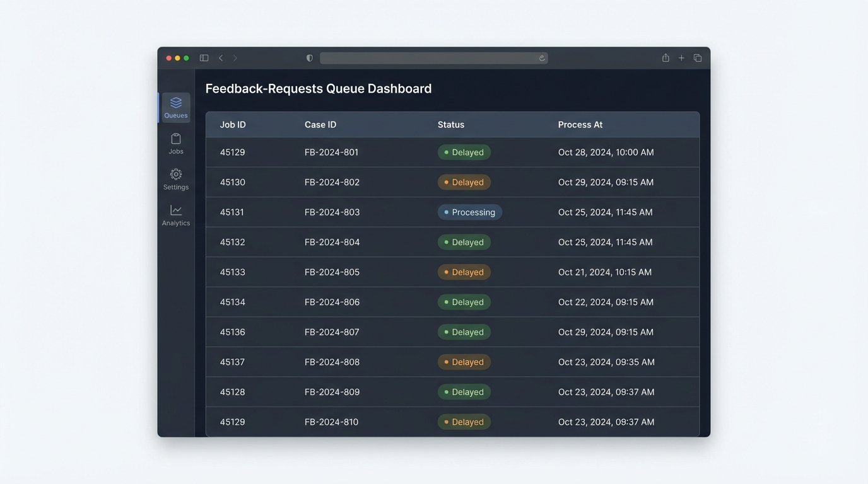868x484 pixels.
Task: Click the browser forward arrow
Action: click(x=235, y=58)
